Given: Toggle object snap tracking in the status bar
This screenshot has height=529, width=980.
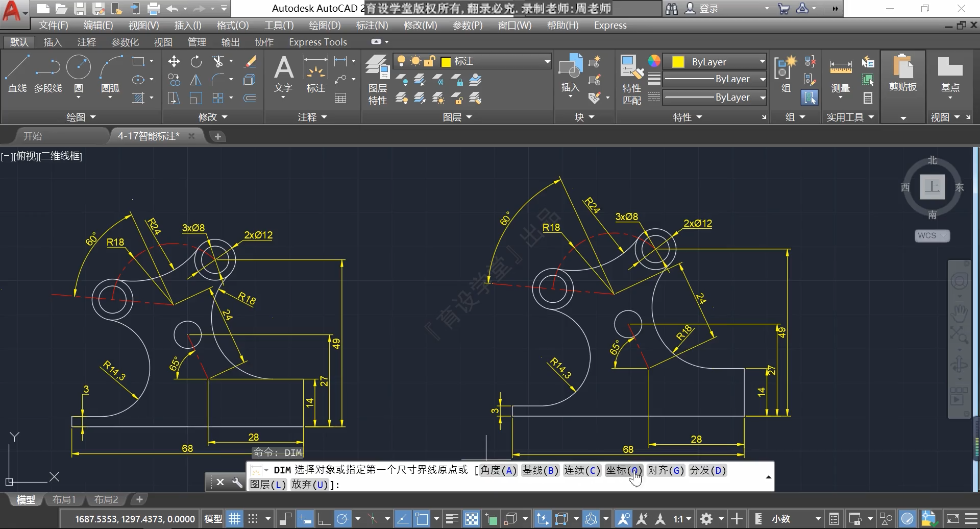Looking at the screenshot, I should [403, 519].
